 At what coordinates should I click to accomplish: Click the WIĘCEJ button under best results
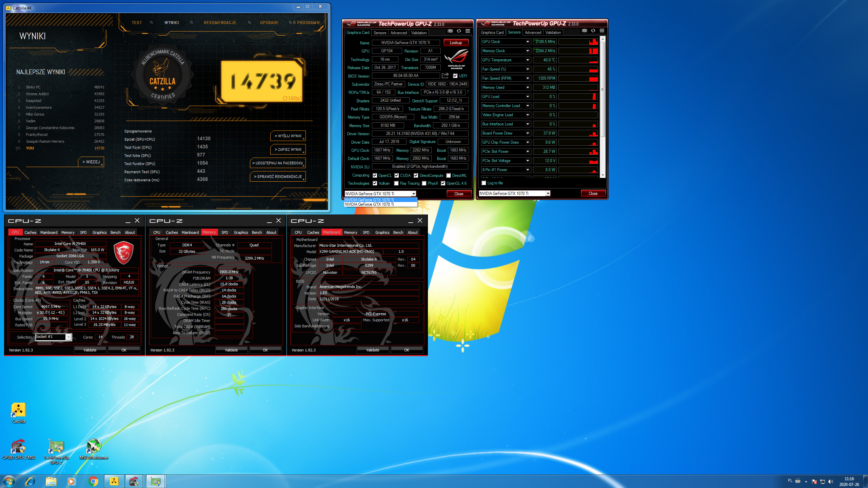tap(91, 162)
